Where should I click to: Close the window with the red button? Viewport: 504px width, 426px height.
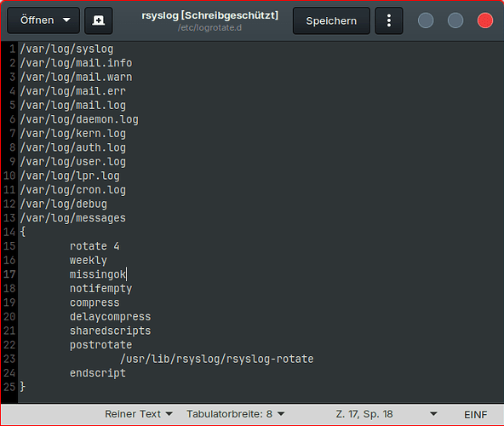click(x=485, y=20)
